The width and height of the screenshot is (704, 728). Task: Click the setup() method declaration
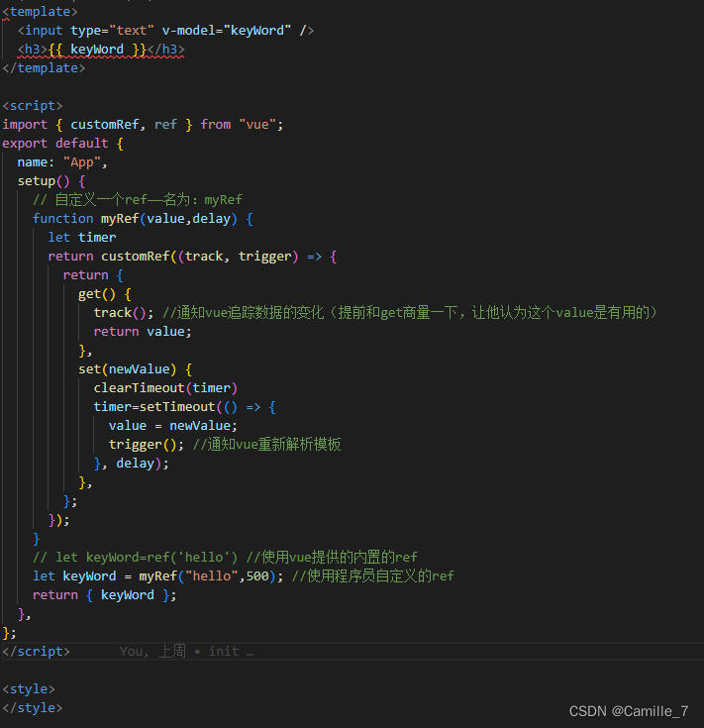tap(51, 181)
